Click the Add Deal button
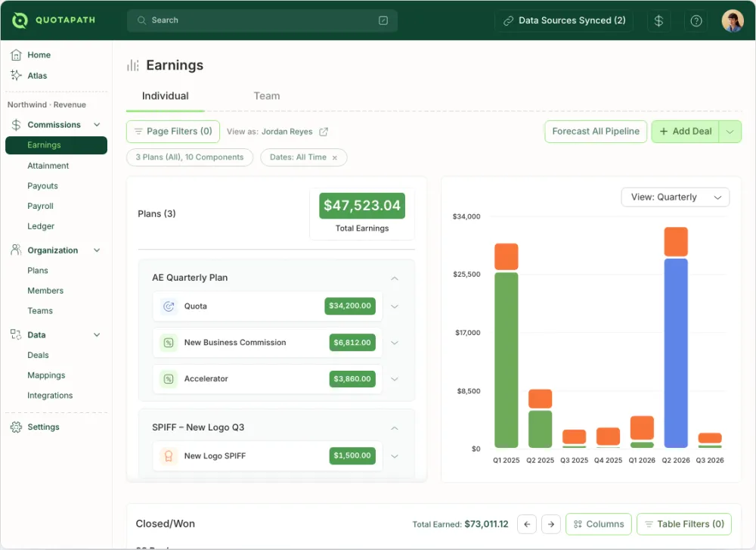This screenshot has height=550, width=756. pos(685,132)
